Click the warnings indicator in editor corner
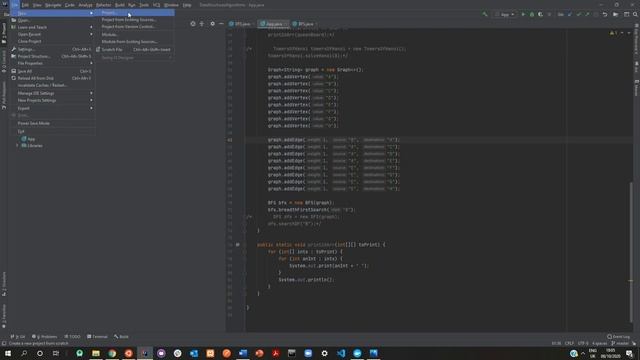The image size is (640, 360). [613, 33]
